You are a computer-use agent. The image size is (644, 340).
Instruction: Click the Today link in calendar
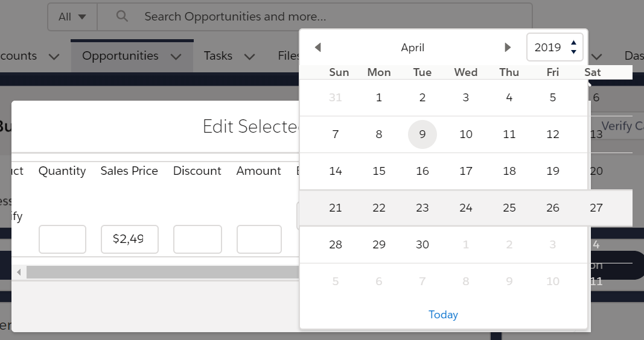pyautogui.click(x=443, y=315)
